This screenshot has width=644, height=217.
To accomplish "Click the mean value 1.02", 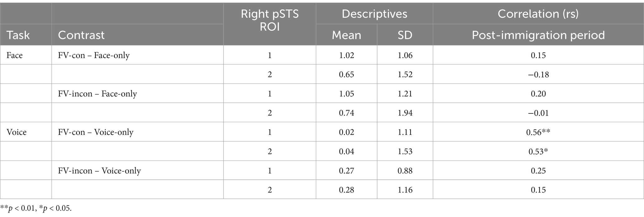I will pos(346,55).
